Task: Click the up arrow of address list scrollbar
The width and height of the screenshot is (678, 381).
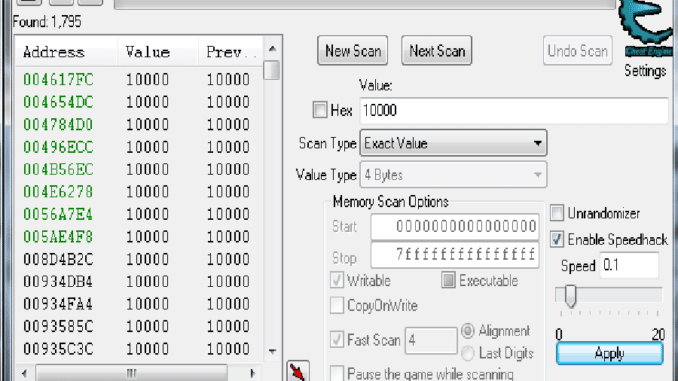Action: tap(272, 49)
